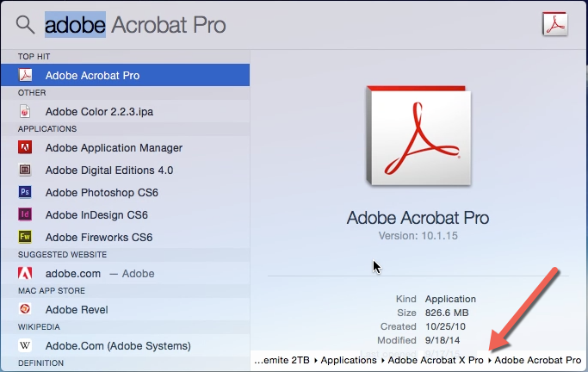The width and height of the screenshot is (588, 372).
Task: Open Adobe Photoshop CS6 from results
Action: (125, 192)
